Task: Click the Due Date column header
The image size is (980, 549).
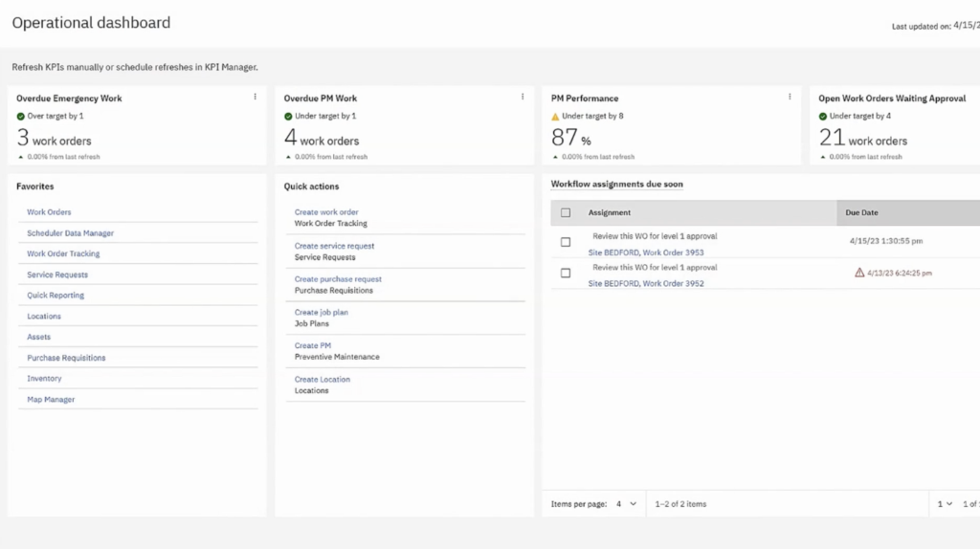Action: [862, 212]
